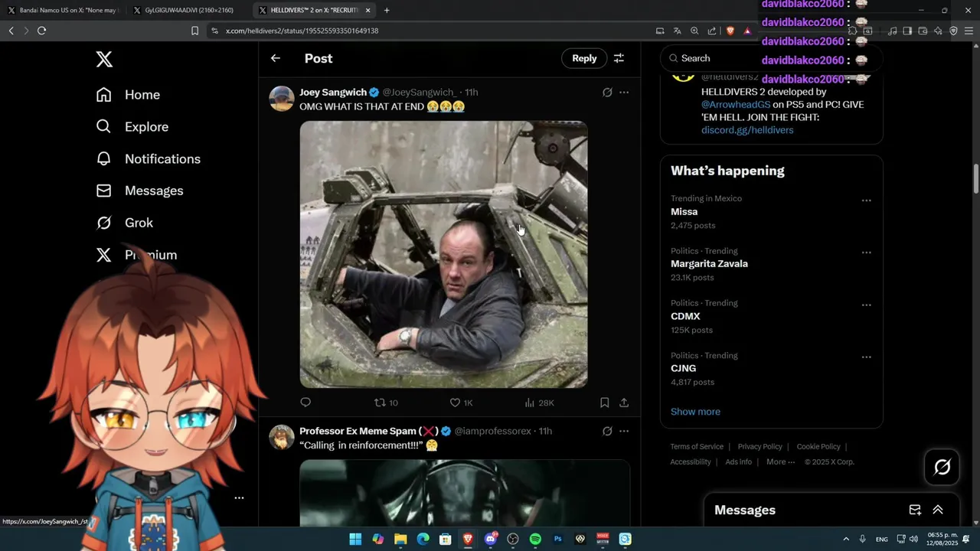Click the X logo in the sidebar
Viewport: 980px width, 551px height.
pyautogui.click(x=104, y=59)
